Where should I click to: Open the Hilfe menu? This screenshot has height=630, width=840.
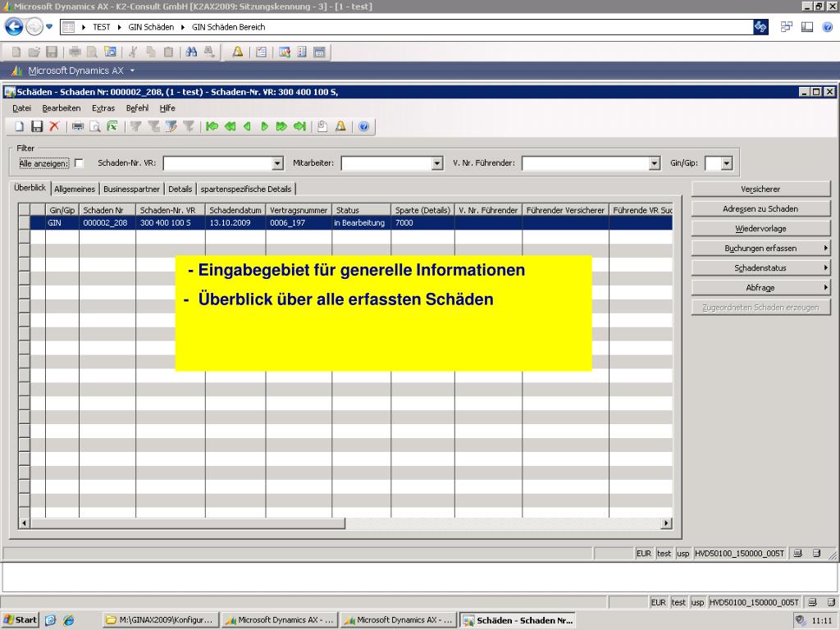click(x=167, y=108)
